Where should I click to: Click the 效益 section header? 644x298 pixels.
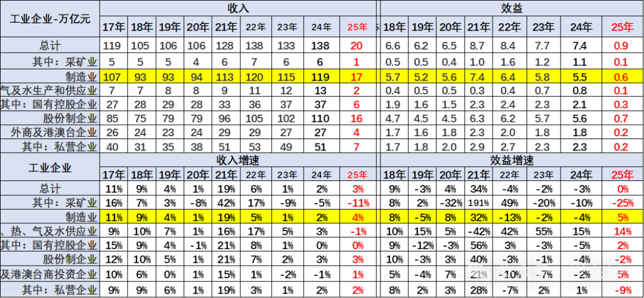[x=512, y=8]
